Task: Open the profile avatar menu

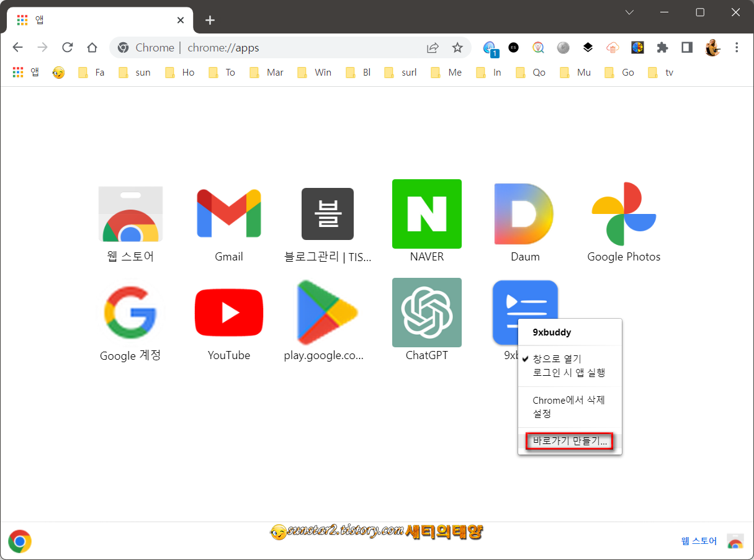Action: 712,48
